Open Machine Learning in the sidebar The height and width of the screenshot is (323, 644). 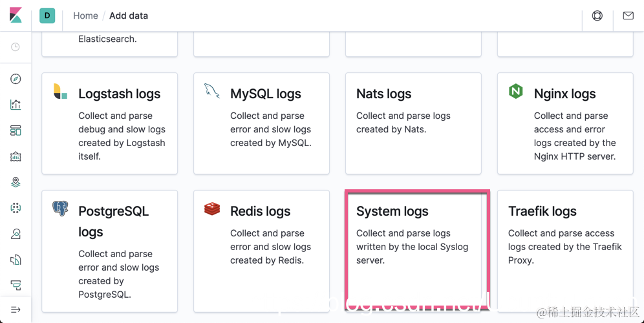pyautogui.click(x=16, y=208)
